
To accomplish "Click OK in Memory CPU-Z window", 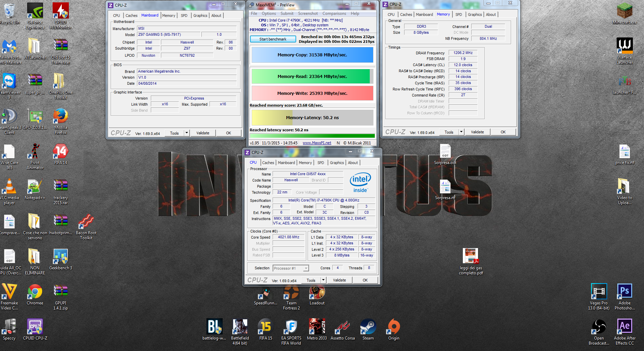I will point(503,132).
